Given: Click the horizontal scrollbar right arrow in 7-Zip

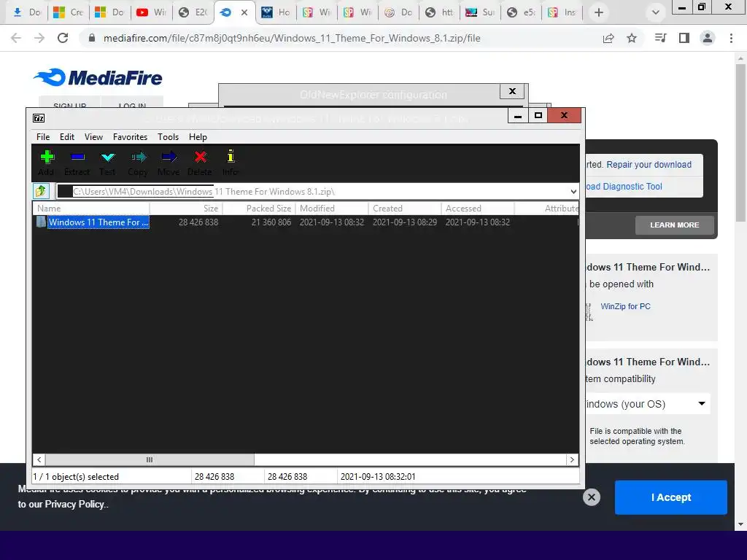Looking at the screenshot, I should point(572,459).
